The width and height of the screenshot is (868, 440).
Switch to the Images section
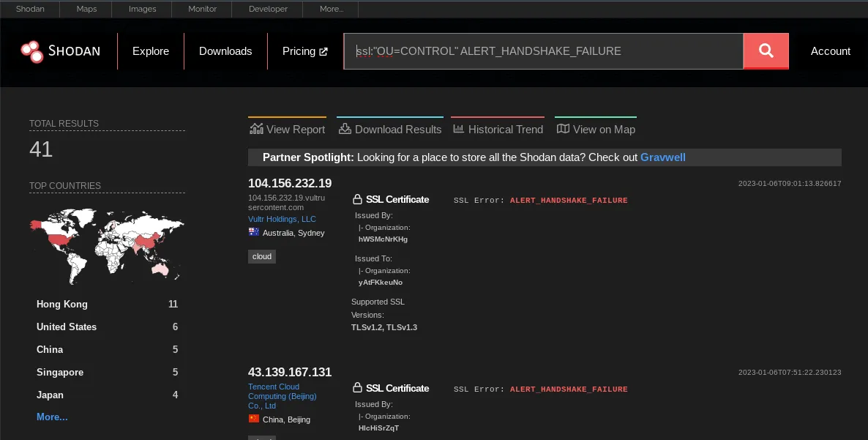[x=142, y=9]
